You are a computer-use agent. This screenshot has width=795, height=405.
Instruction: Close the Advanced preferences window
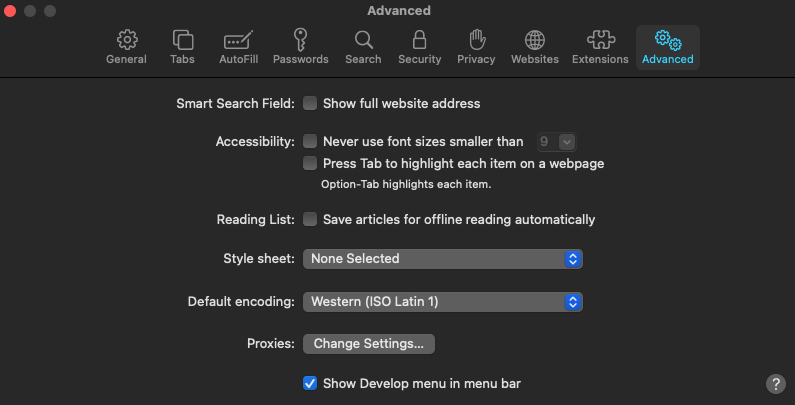tap(10, 11)
